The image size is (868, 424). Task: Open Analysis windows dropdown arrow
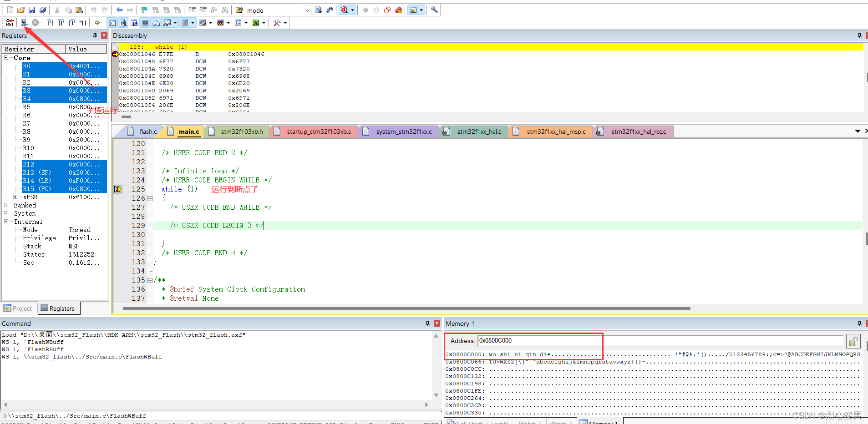(x=228, y=23)
